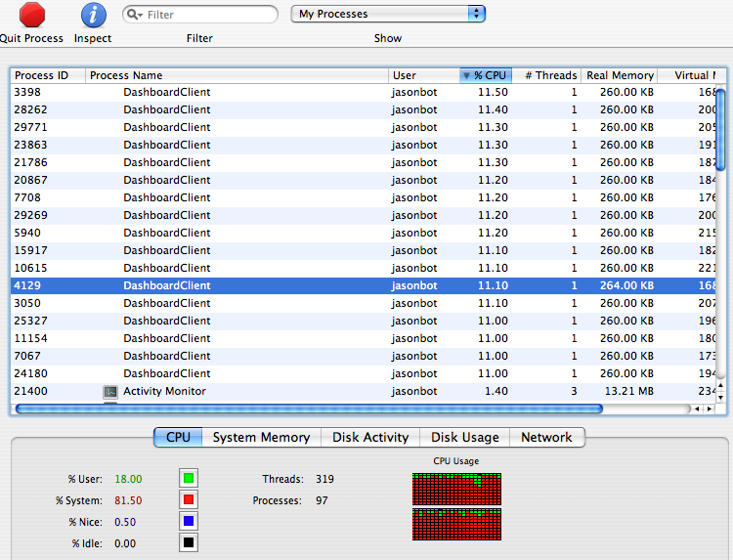Select process row with ID 10615
Viewport: 733px width, 560px height.
click(x=364, y=269)
